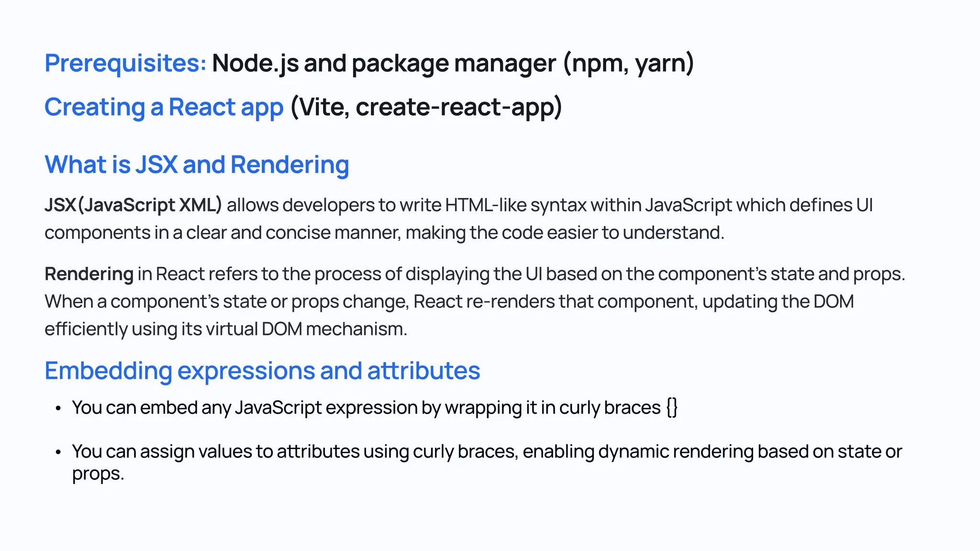Click the "(npm, yarn)" text in title

pos(628,63)
